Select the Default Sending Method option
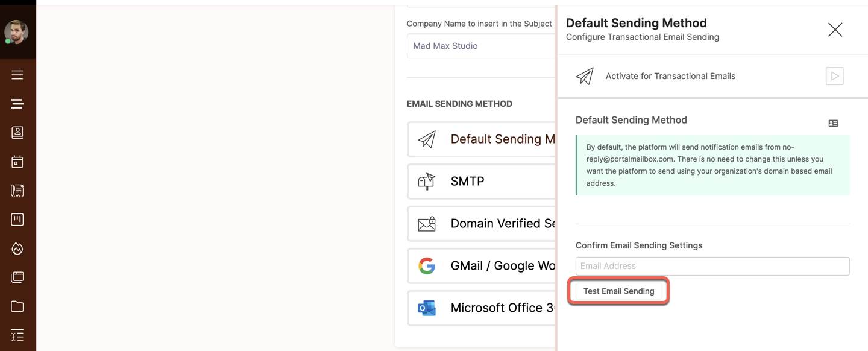This screenshot has height=351, width=868. click(481, 139)
